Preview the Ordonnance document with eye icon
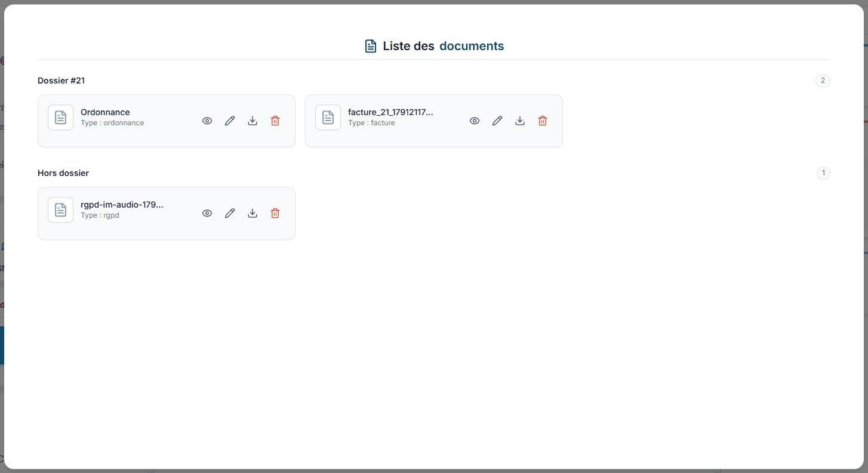 coord(207,120)
